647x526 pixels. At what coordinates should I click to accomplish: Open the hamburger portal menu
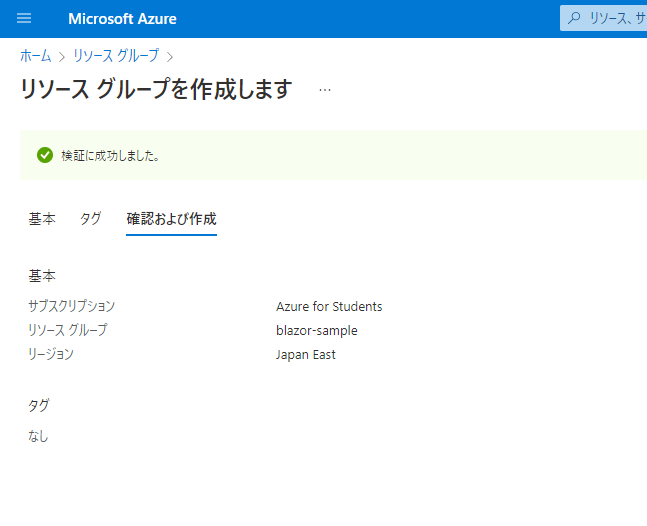click(24, 18)
